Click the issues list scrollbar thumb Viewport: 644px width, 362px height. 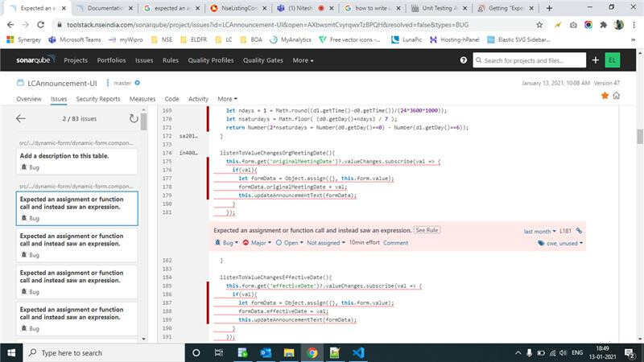tap(143, 122)
